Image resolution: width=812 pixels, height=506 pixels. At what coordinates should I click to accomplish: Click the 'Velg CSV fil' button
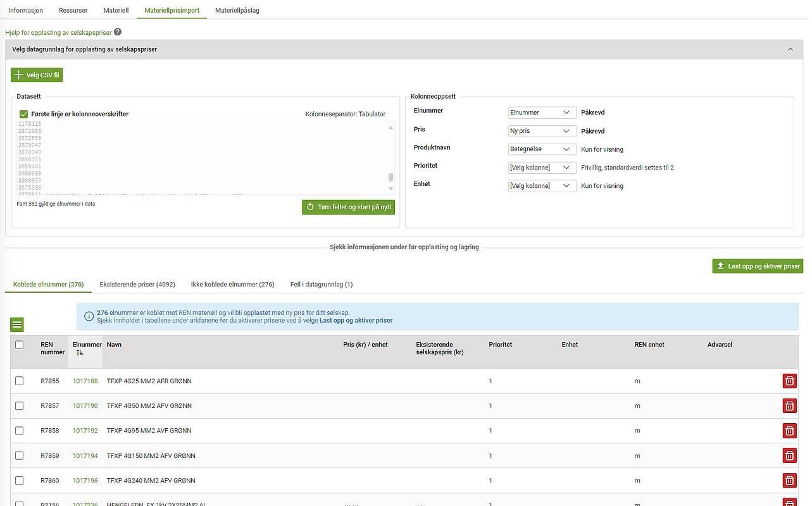pos(37,75)
